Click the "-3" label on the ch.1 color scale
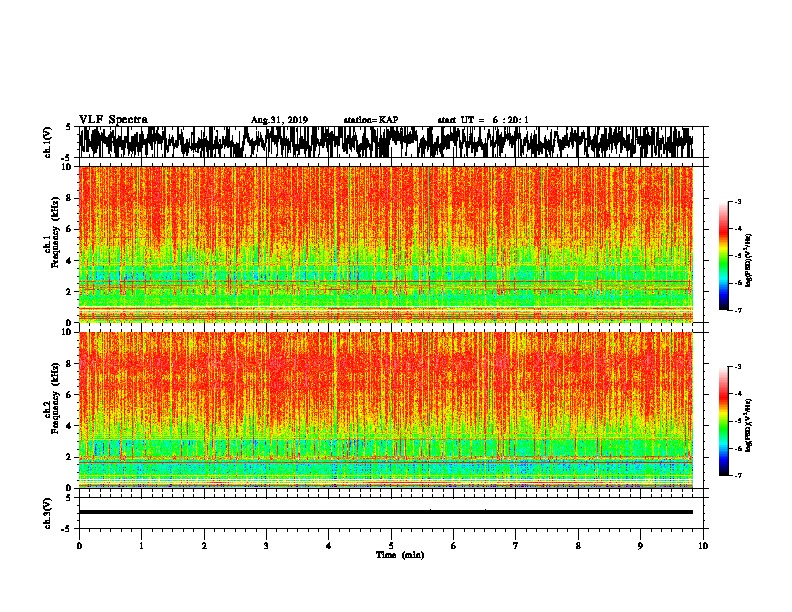Image resolution: width=792 pixels, height=612 pixels. click(738, 201)
